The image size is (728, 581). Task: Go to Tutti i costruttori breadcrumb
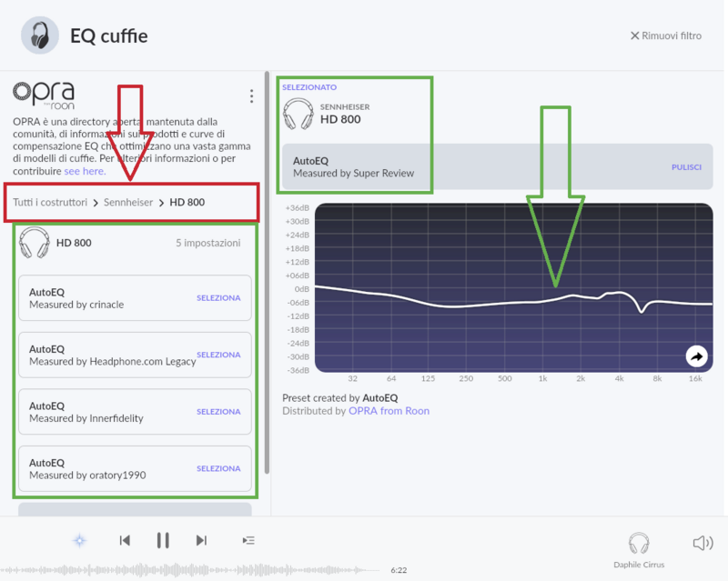[x=49, y=202]
